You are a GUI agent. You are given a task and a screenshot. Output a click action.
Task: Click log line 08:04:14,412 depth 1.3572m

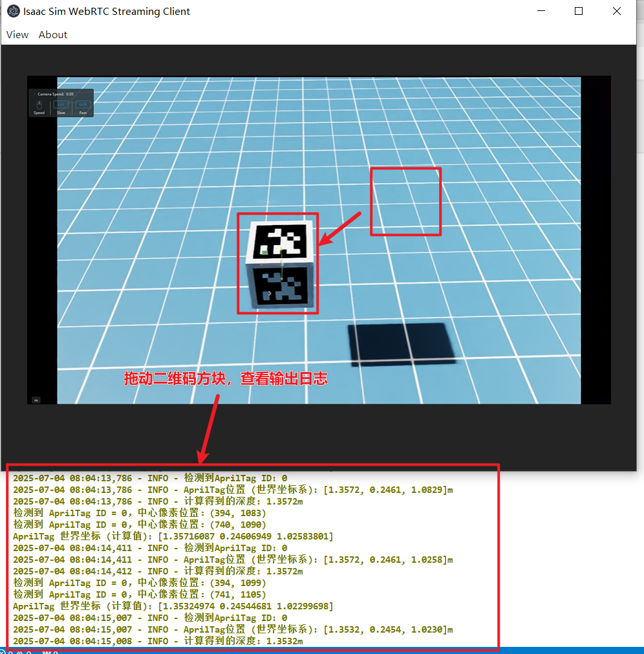[158, 571]
